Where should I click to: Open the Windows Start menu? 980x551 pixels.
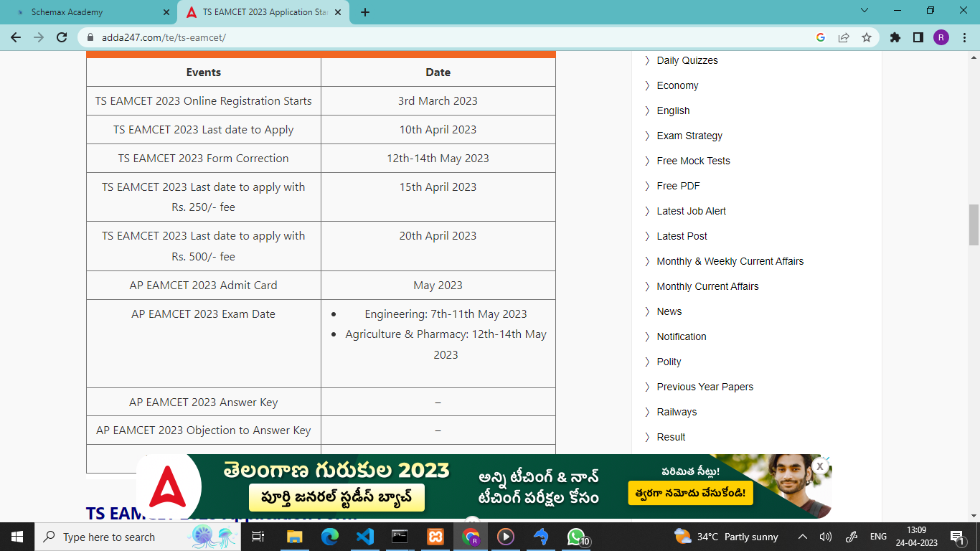17,537
